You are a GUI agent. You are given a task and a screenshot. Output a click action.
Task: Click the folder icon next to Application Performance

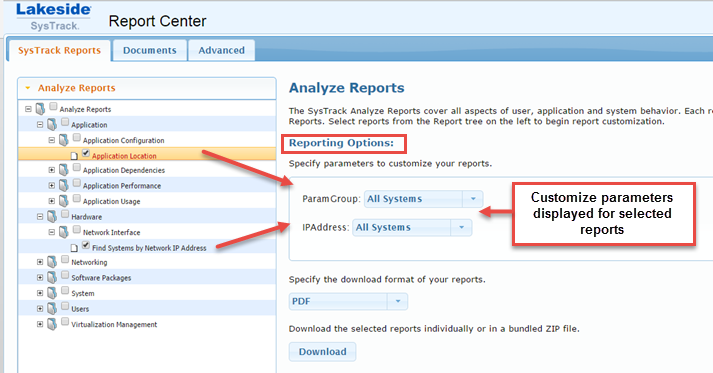(x=64, y=185)
